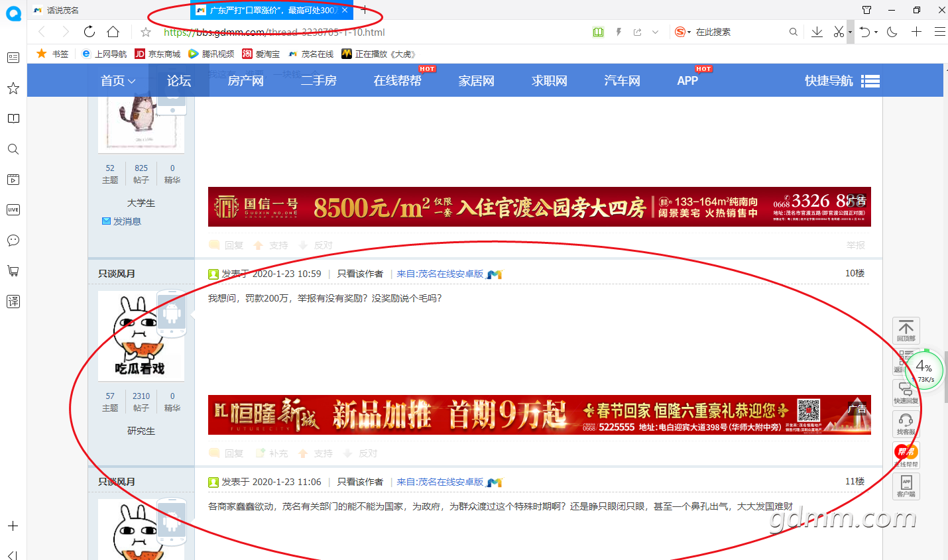Screen dimensions: 948x560
Task: Open the translate sidebar icon
Action: coord(13,302)
